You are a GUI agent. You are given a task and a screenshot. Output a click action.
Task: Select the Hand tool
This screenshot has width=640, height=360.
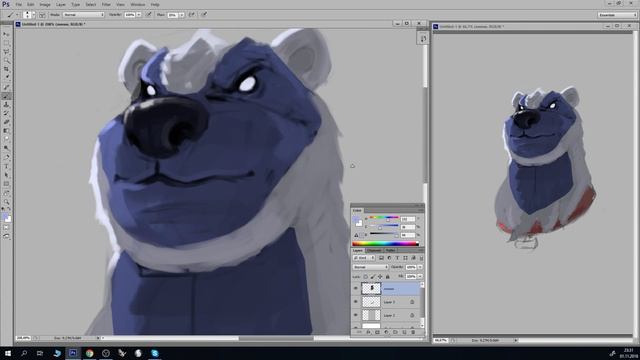[x=6, y=193]
